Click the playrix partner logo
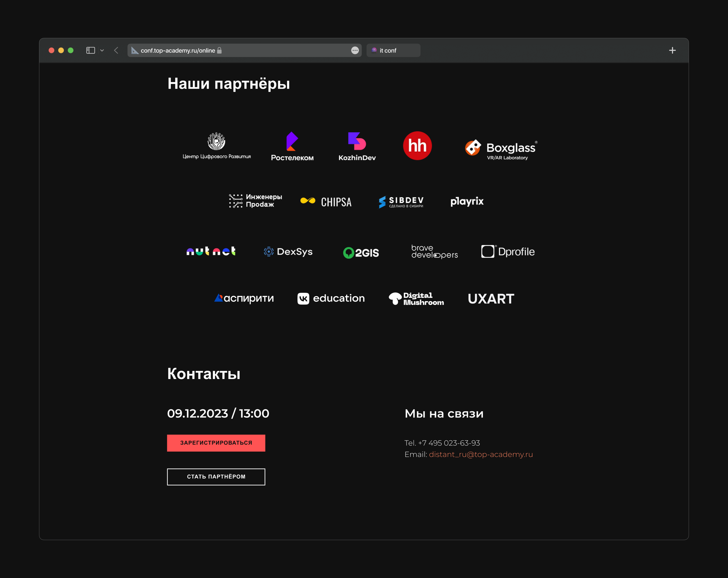 tap(467, 201)
